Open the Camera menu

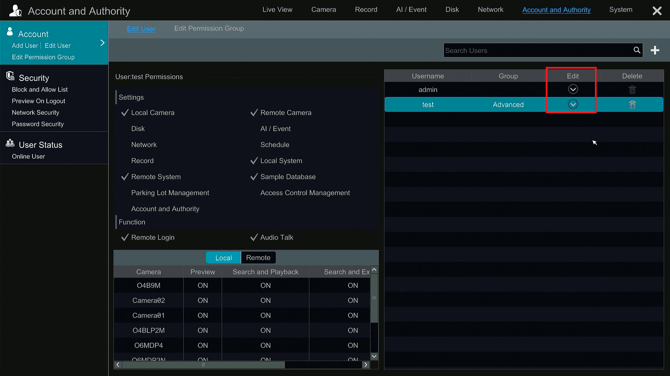[323, 9]
